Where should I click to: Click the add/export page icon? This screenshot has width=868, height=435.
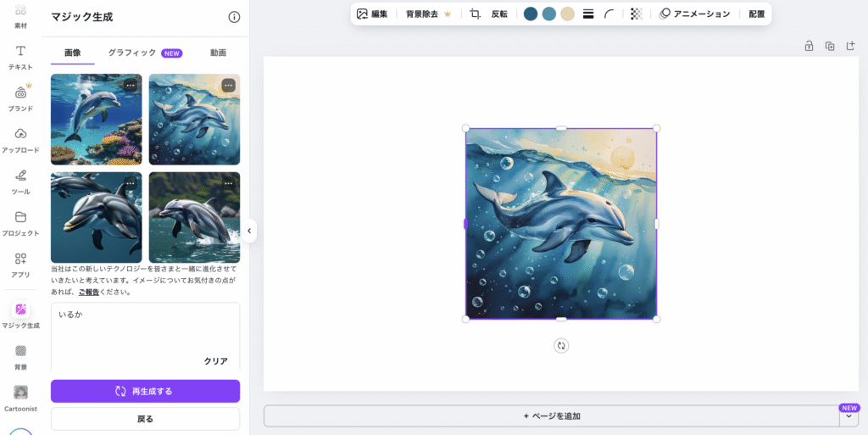click(x=851, y=46)
